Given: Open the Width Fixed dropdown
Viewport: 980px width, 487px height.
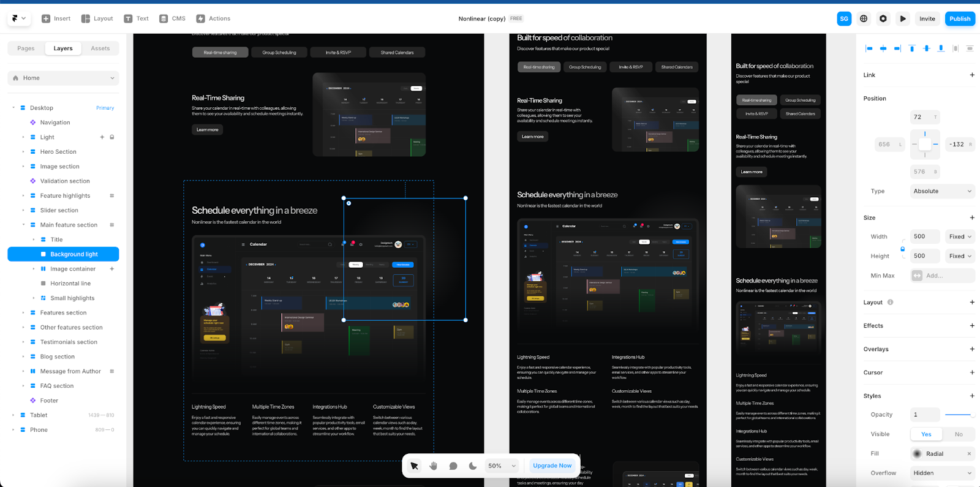Looking at the screenshot, I should pos(960,236).
